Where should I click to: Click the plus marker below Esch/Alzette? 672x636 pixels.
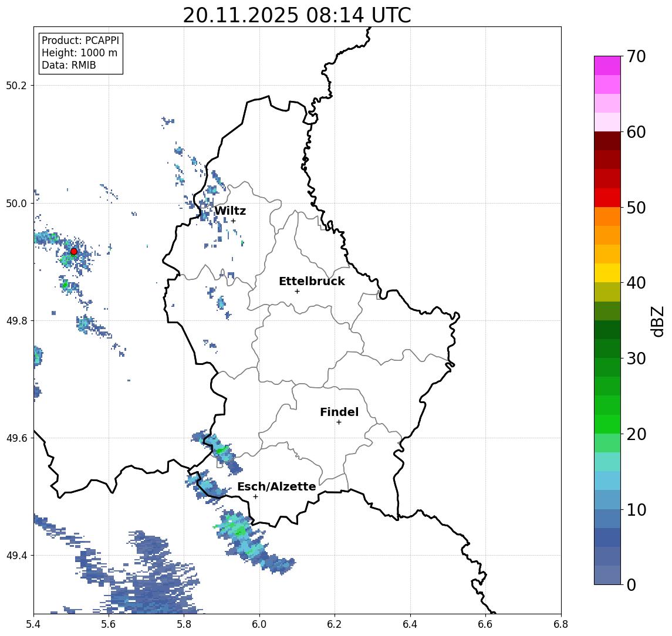(255, 497)
